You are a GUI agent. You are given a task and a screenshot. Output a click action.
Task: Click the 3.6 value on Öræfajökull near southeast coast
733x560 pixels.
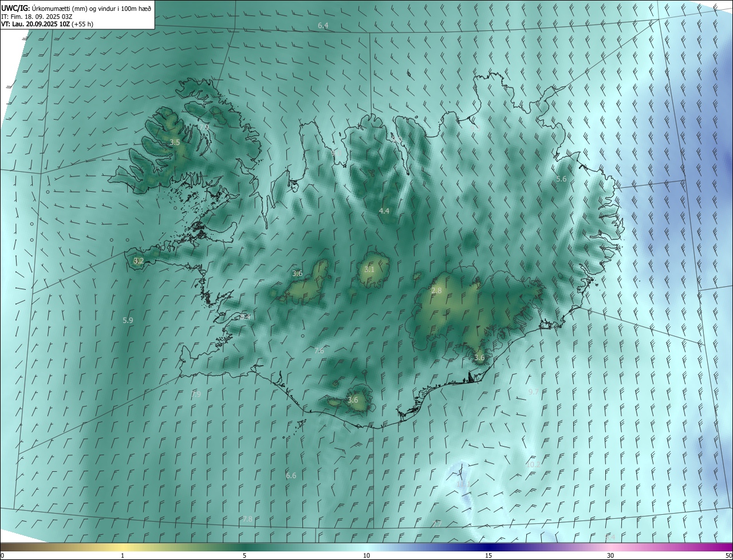click(479, 357)
